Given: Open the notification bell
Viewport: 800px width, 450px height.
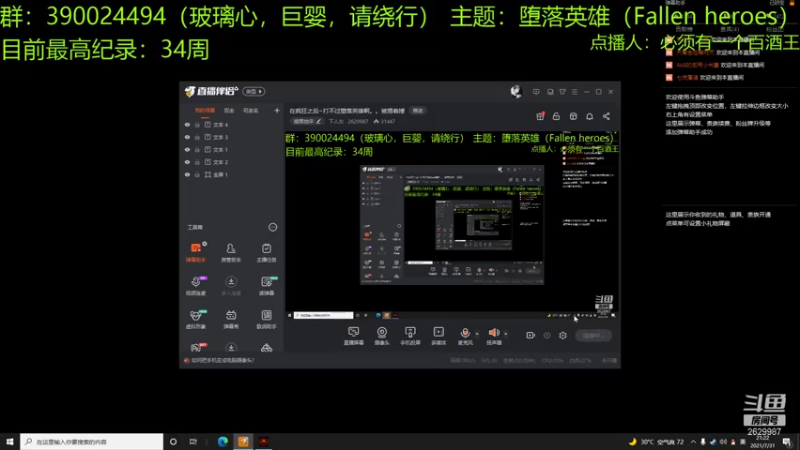Looking at the screenshot, I should pos(589,116).
